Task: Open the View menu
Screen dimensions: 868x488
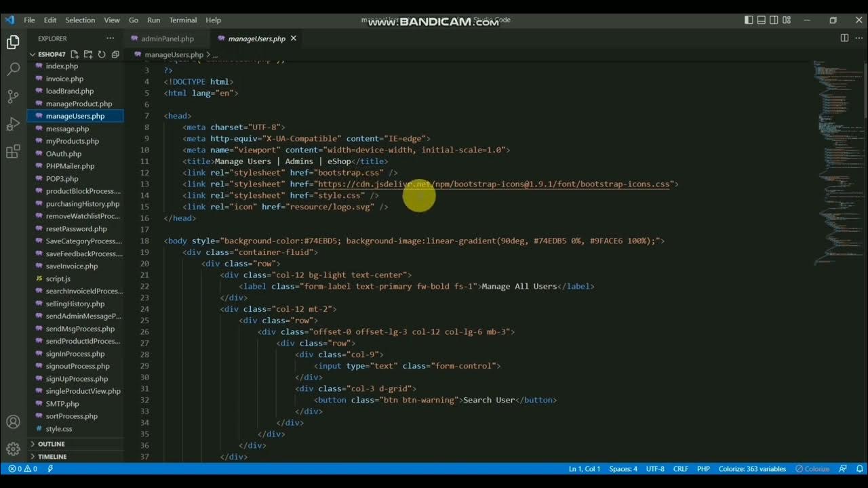Action: tap(112, 20)
